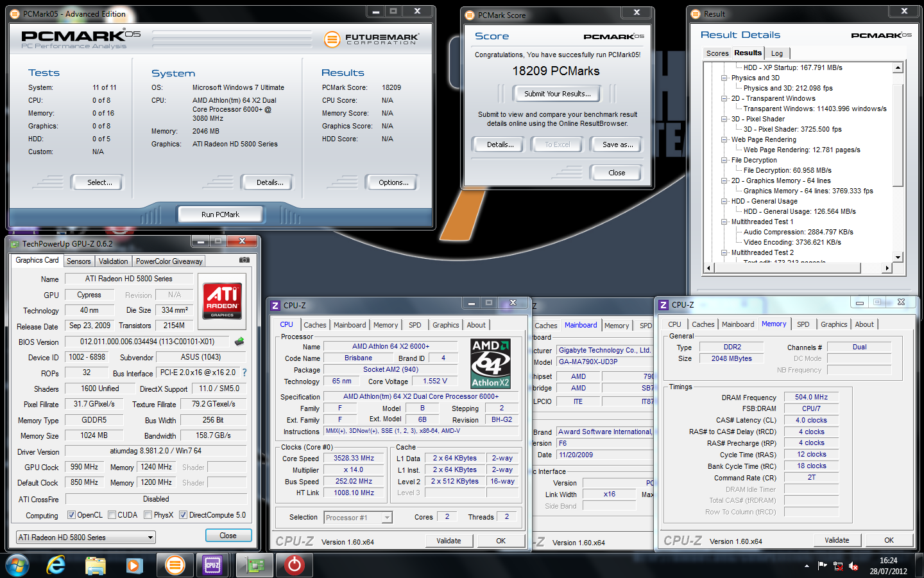924x578 pixels.
Task: Click the AMD Athlon X2 logo in CPU-Z
Action: (x=490, y=363)
